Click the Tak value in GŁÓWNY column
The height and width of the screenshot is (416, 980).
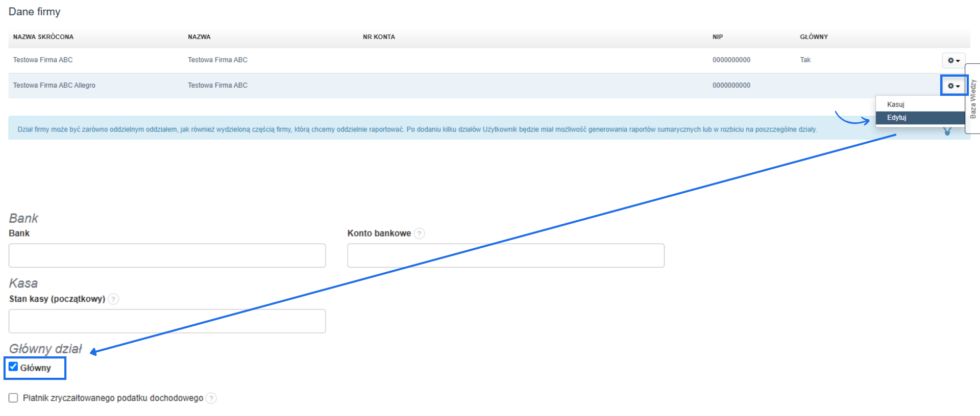pos(805,60)
